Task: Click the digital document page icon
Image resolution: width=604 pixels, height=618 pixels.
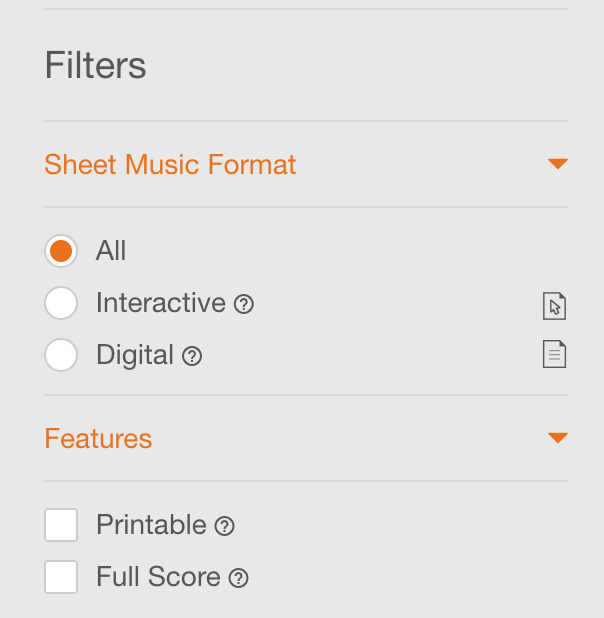Action: click(554, 354)
